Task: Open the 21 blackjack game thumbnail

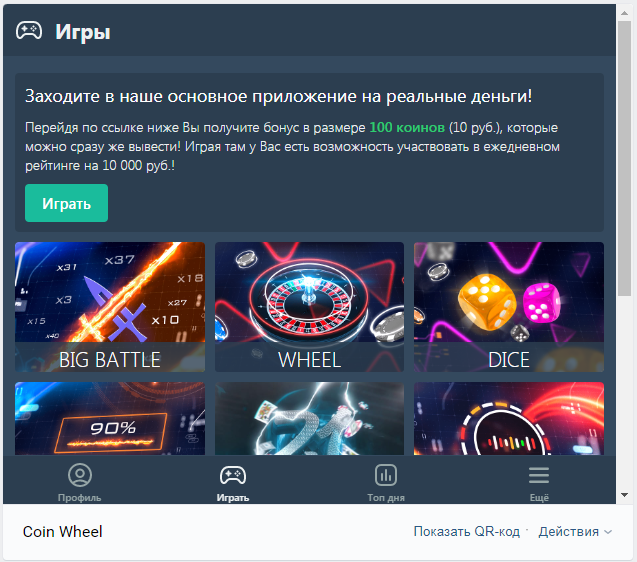Action: point(310,419)
